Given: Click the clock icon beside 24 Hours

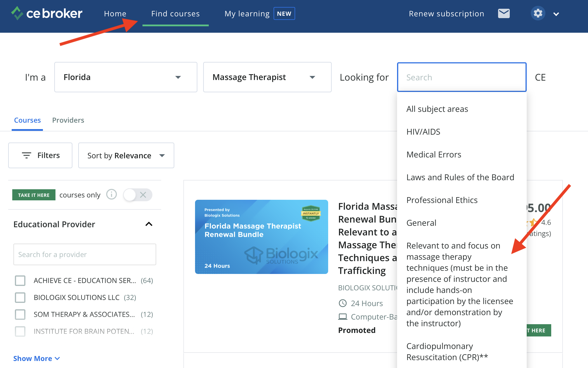Looking at the screenshot, I should tap(342, 303).
